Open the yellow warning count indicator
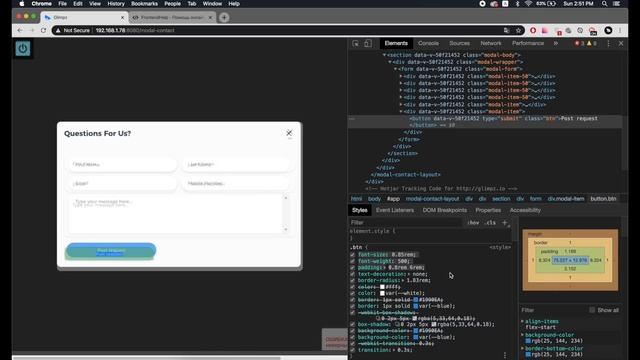The image size is (640, 360). point(592,43)
